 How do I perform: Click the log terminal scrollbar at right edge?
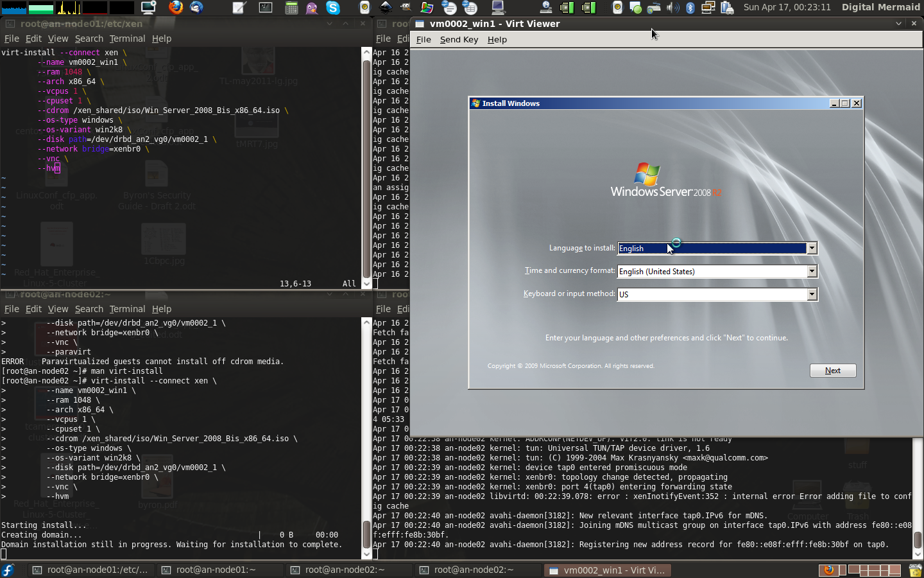[918, 498]
